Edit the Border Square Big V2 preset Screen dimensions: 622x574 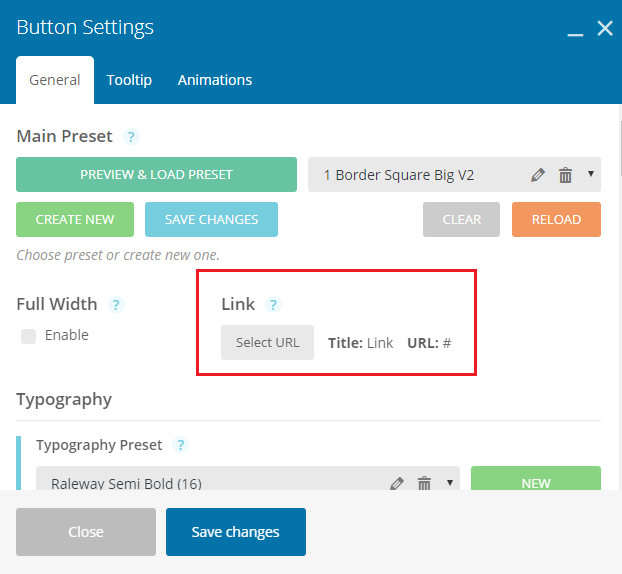[x=538, y=175]
